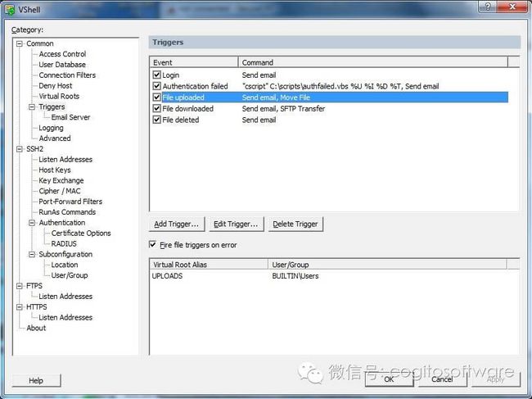Toggle the Authentication failed checkbox
Screen dimensions: 532x399
click(x=156, y=86)
